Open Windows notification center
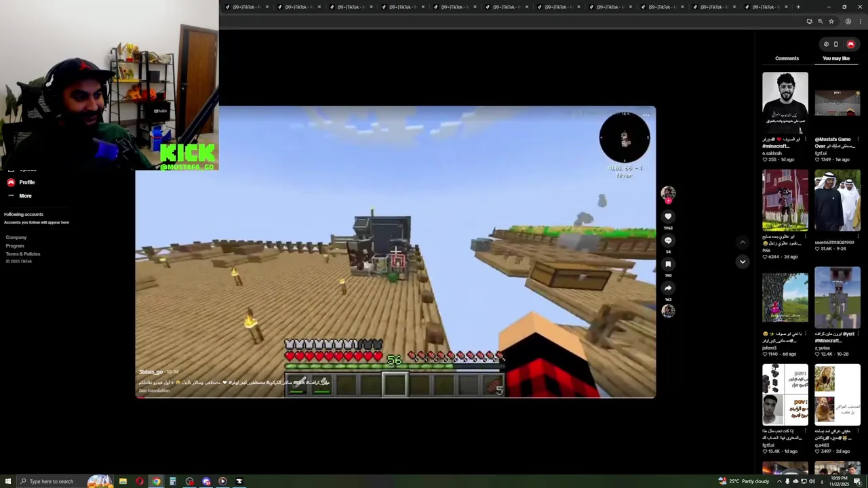 pyautogui.click(x=857, y=481)
